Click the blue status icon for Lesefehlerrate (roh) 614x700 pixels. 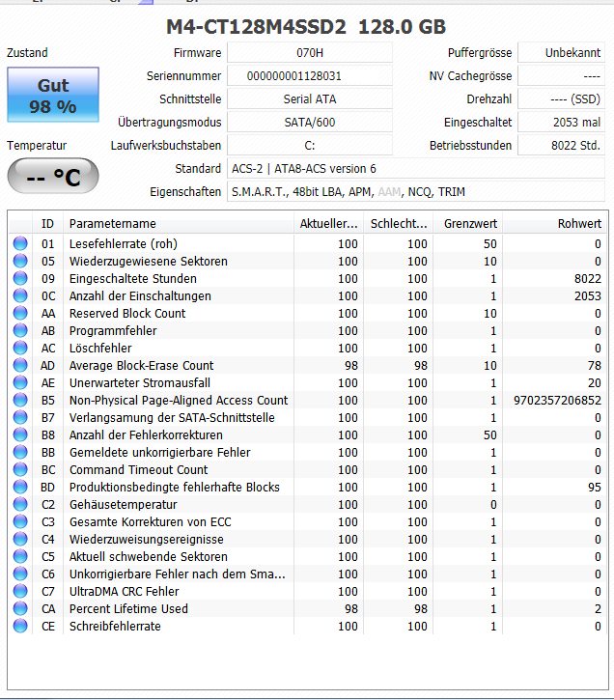tap(20, 243)
